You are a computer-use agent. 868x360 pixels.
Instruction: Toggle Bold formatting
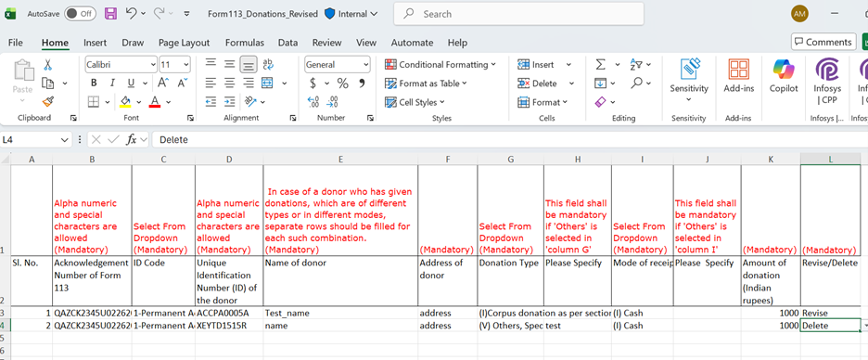point(94,84)
